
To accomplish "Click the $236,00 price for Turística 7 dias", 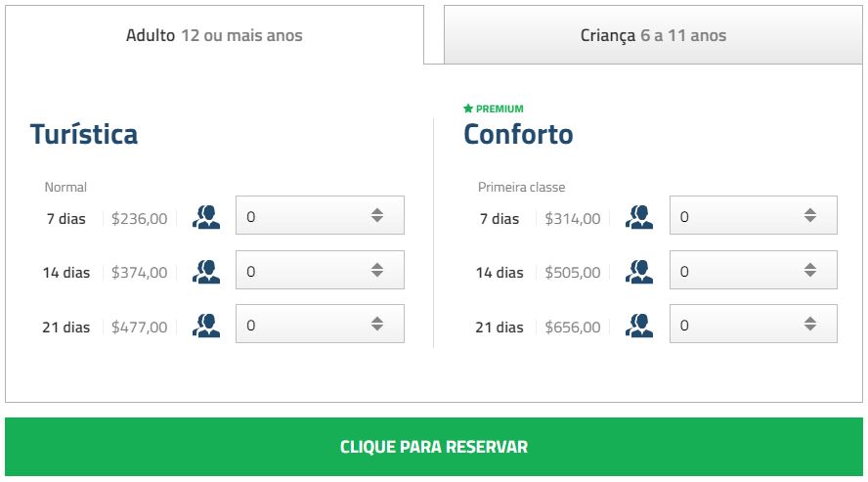I will click(139, 219).
